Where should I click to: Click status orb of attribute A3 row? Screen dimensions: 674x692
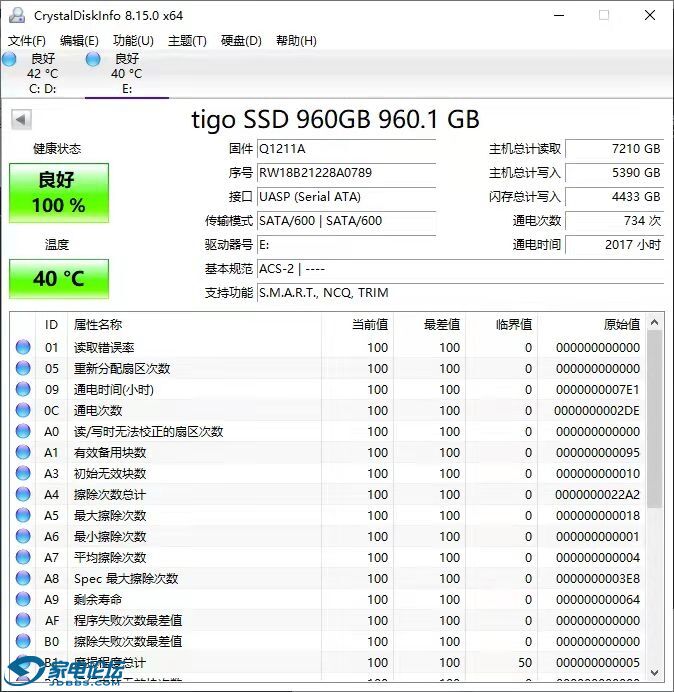pyautogui.click(x=23, y=473)
